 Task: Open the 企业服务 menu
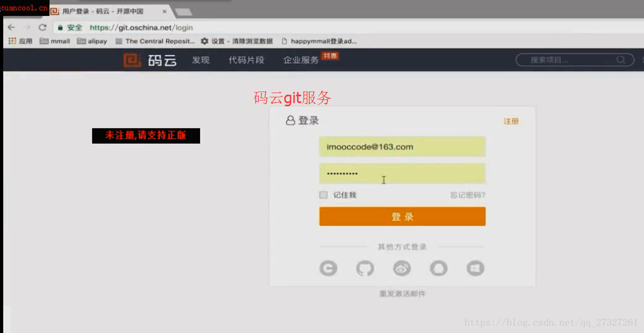tap(301, 60)
